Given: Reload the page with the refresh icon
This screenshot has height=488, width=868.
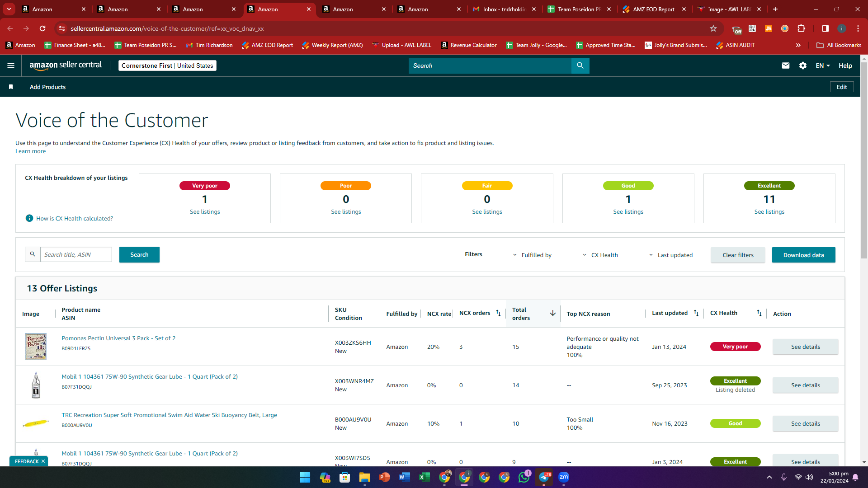Looking at the screenshot, I should click(42, 28).
